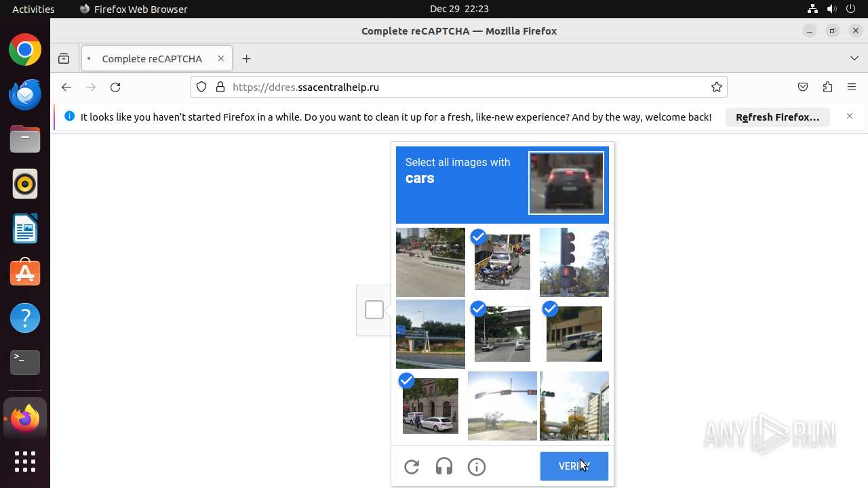Deselect the highway traffic cars tile
Viewport: 868px width, 488px height.
coord(502,334)
